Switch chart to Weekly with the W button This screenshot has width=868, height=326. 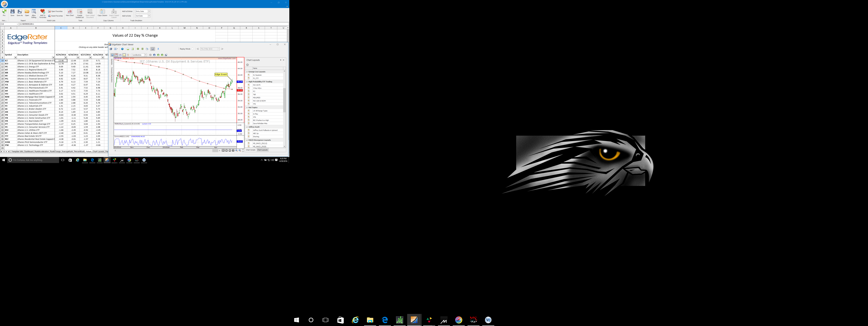226,150
